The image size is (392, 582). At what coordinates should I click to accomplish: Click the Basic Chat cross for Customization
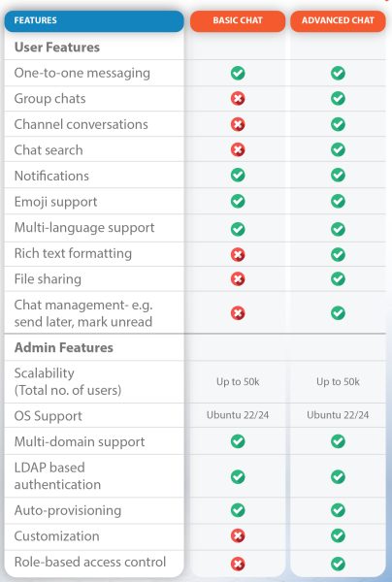pos(238,535)
